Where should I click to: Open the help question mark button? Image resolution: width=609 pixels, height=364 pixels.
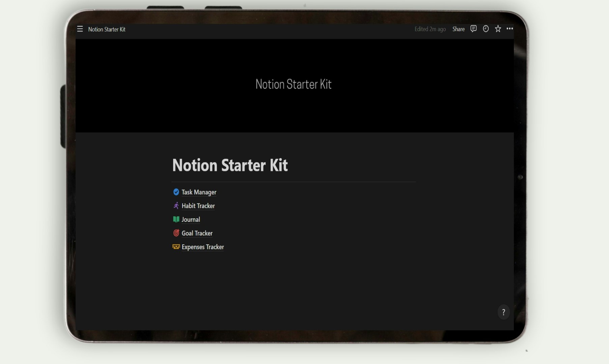click(503, 312)
